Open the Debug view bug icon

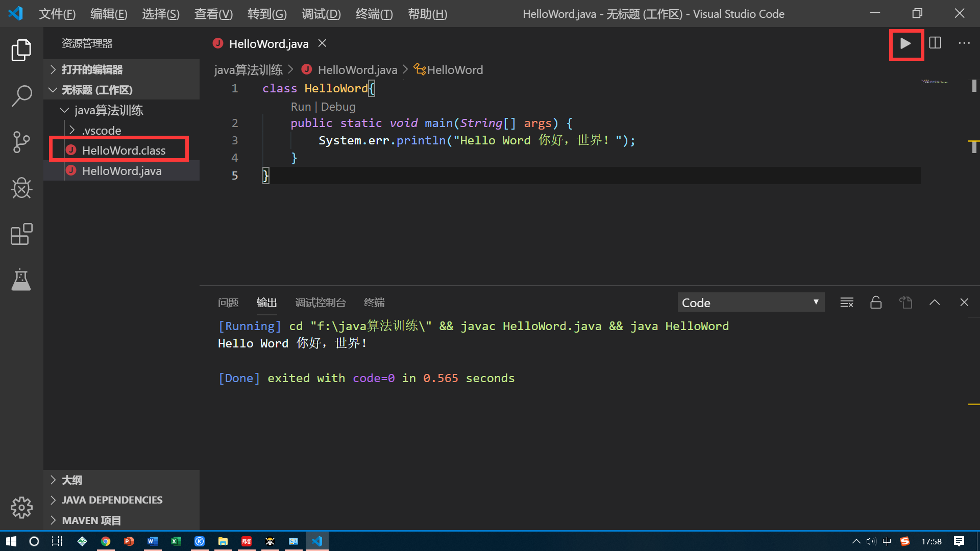21,188
